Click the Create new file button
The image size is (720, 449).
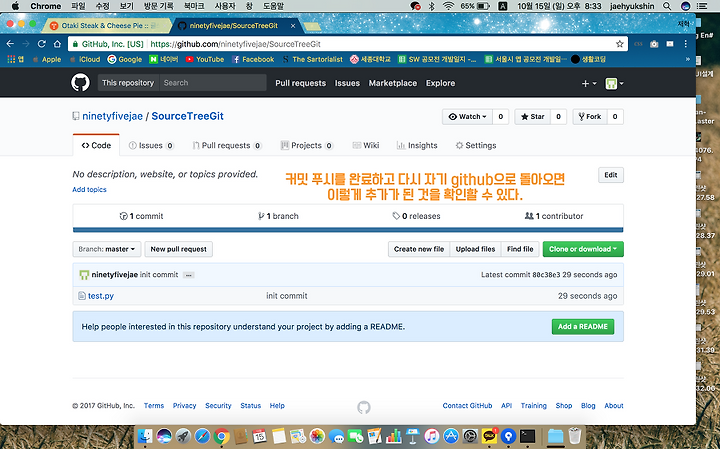coord(419,249)
